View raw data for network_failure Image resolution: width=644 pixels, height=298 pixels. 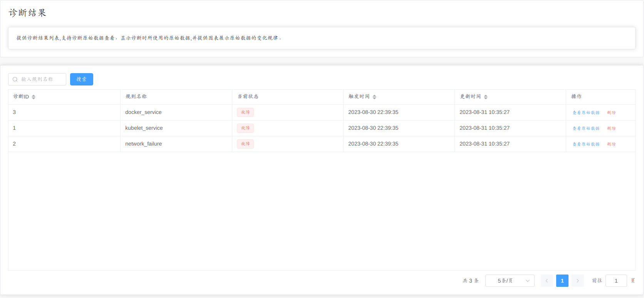(x=586, y=144)
